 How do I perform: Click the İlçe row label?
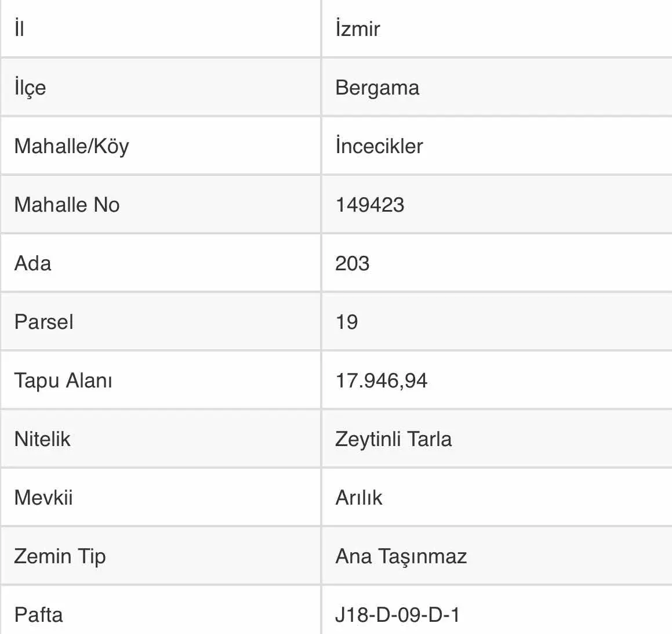pos(30,88)
